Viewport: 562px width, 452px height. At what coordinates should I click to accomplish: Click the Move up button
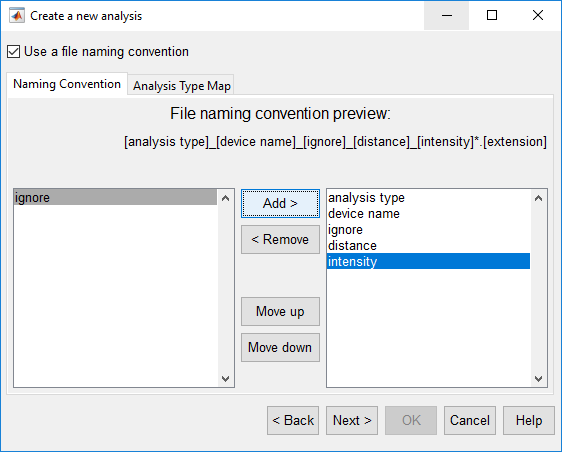point(280,311)
